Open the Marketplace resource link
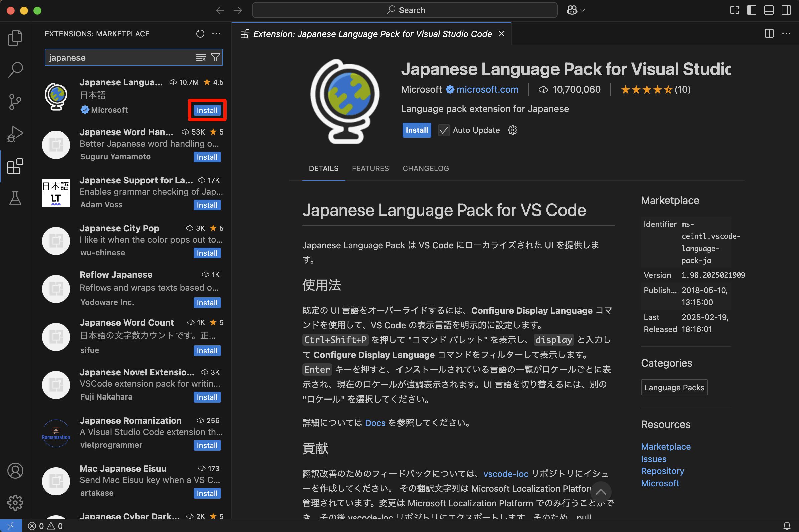Viewport: 799px width, 532px height. point(665,447)
